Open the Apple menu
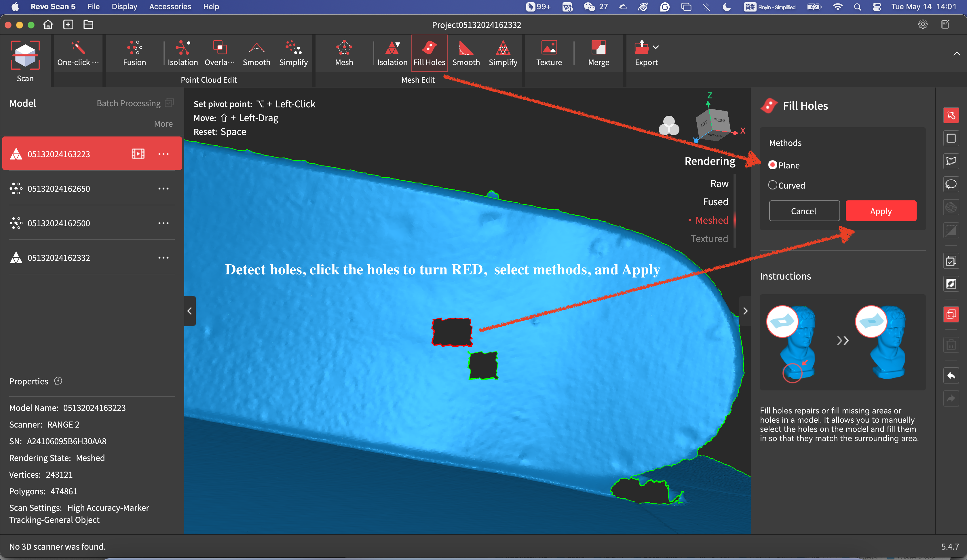Image resolution: width=967 pixels, height=560 pixels. point(15,7)
